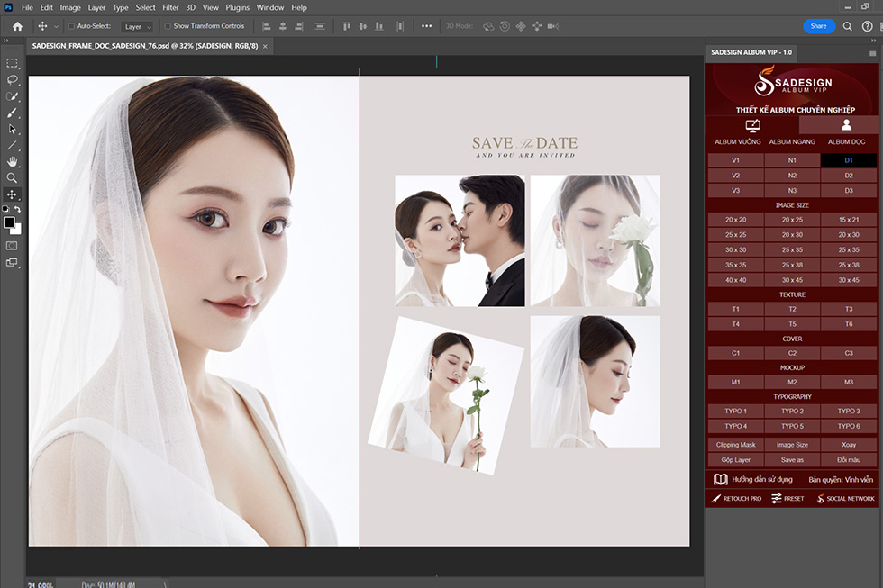
Task: Open more align options (three dots)
Action: (x=426, y=26)
